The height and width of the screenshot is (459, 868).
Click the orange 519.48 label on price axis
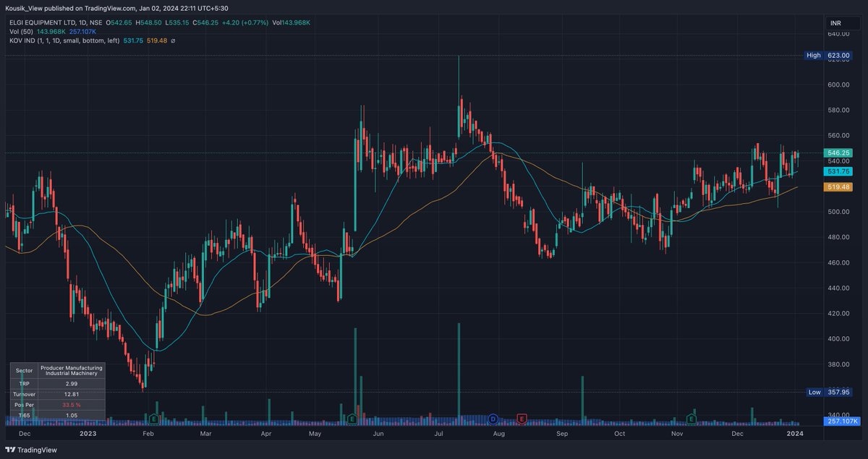[840, 186]
